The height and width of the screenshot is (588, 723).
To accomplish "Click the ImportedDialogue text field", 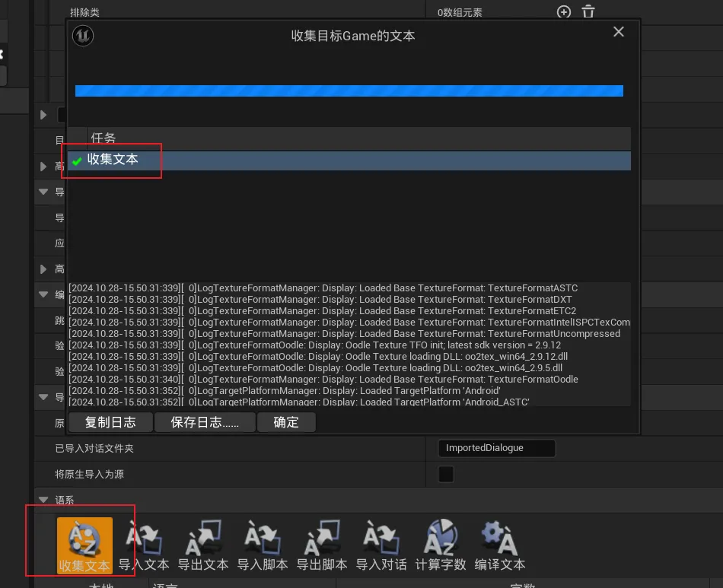I will 497,448.
